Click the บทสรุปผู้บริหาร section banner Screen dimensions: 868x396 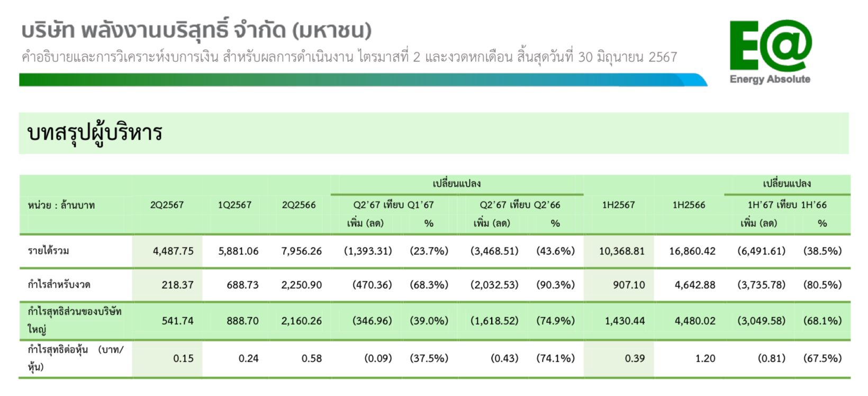[434, 133]
